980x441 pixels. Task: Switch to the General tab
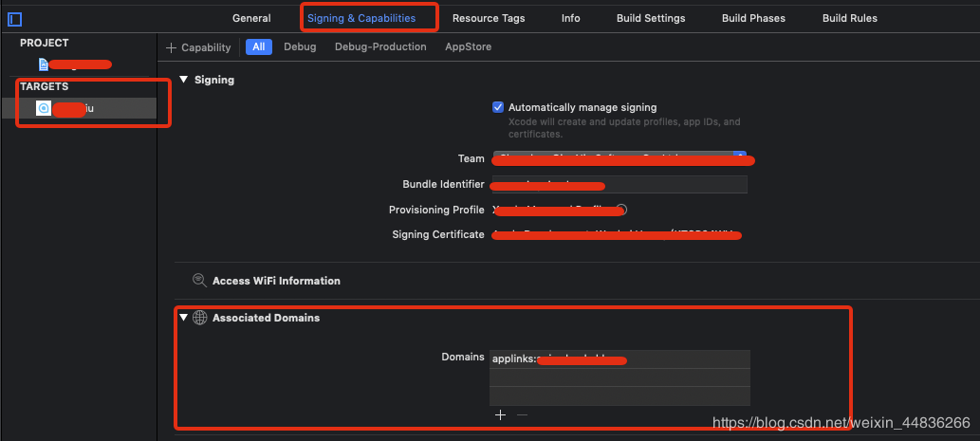pyautogui.click(x=251, y=18)
